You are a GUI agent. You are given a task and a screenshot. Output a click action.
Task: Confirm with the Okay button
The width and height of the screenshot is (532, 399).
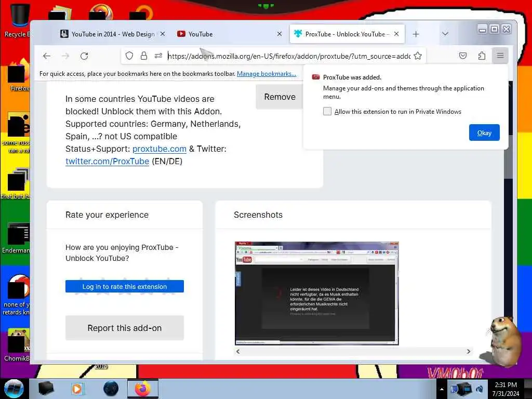click(x=484, y=132)
